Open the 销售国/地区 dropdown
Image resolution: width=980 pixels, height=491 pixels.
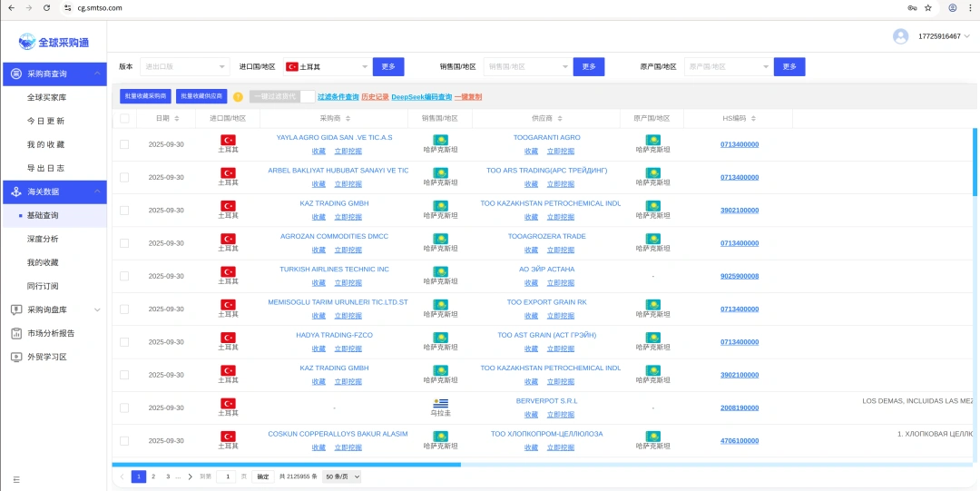coord(527,67)
